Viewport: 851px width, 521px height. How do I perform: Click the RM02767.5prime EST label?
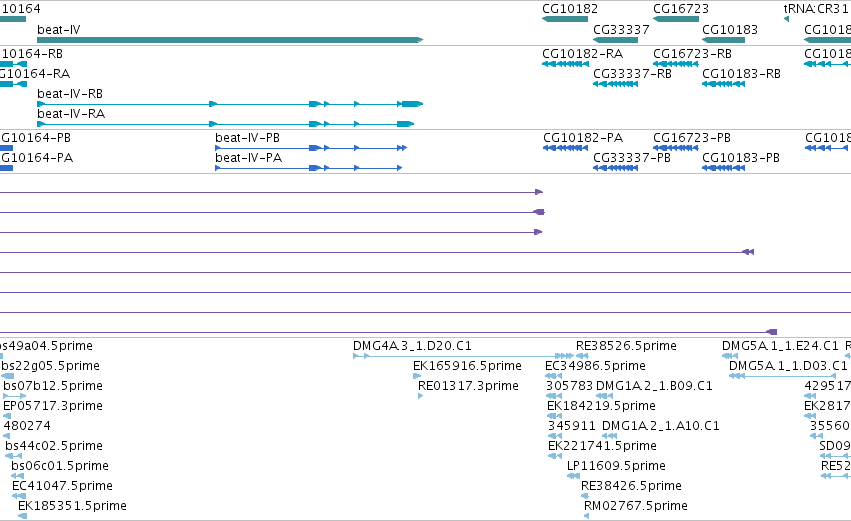coord(636,506)
